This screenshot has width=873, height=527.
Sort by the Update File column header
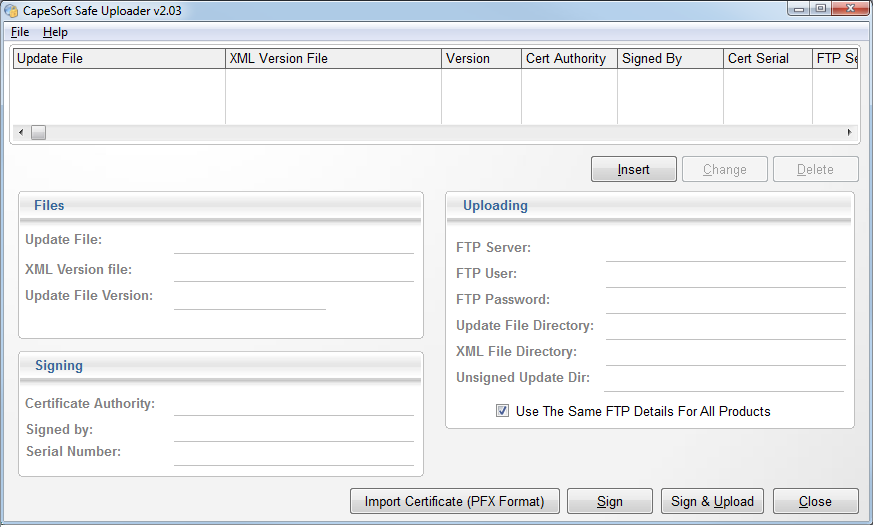click(x=118, y=58)
